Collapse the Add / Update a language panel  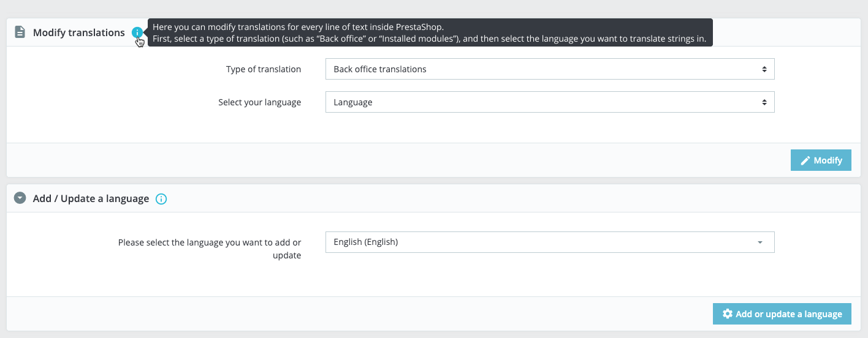20,198
